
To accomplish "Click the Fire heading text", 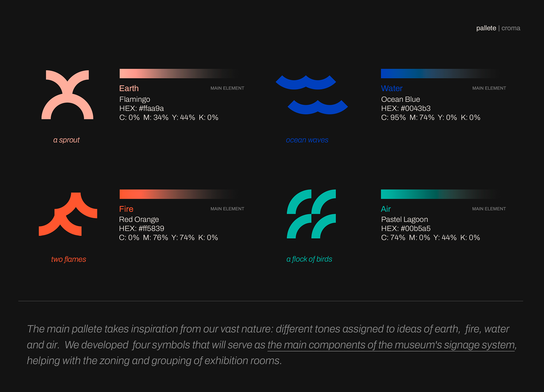I will tap(126, 209).
